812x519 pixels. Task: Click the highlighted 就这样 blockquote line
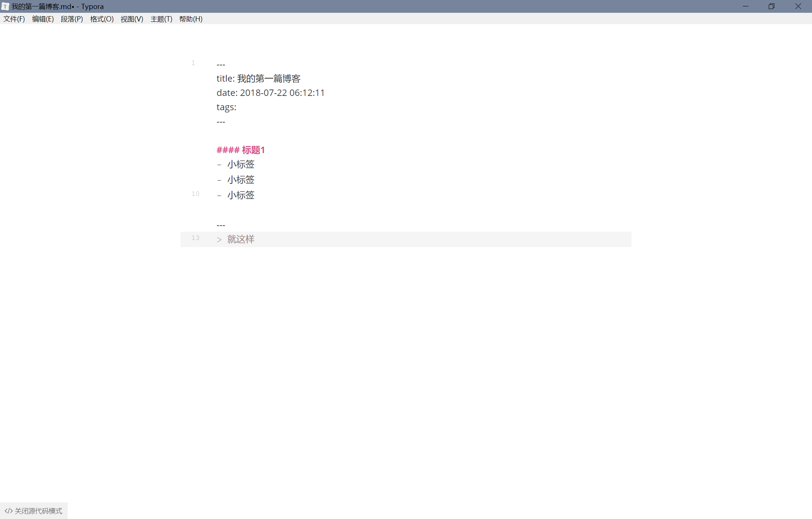pyautogui.click(x=241, y=239)
